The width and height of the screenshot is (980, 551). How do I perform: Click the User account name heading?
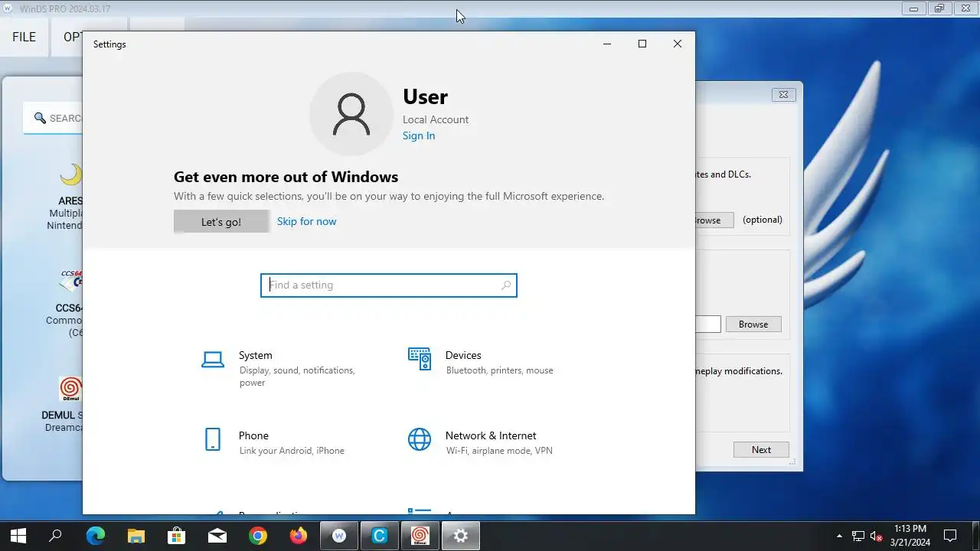point(425,96)
